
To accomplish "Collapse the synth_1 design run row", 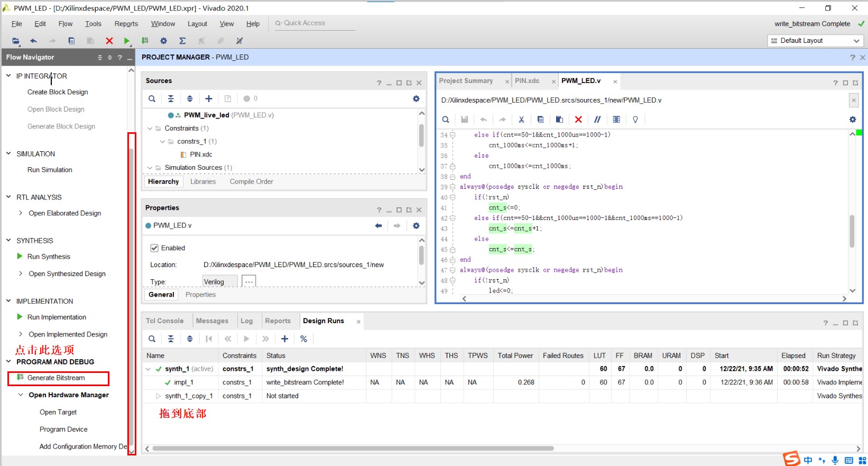I will (149, 369).
